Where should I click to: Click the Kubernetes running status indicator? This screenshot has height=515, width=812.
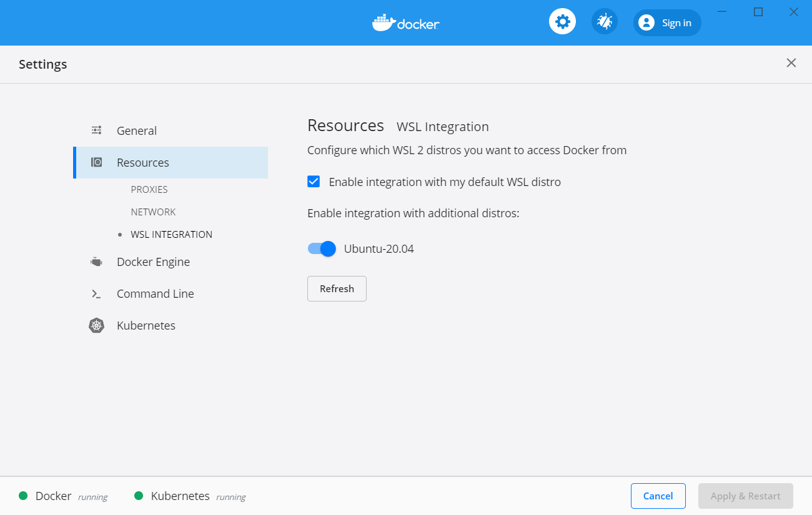[190, 496]
